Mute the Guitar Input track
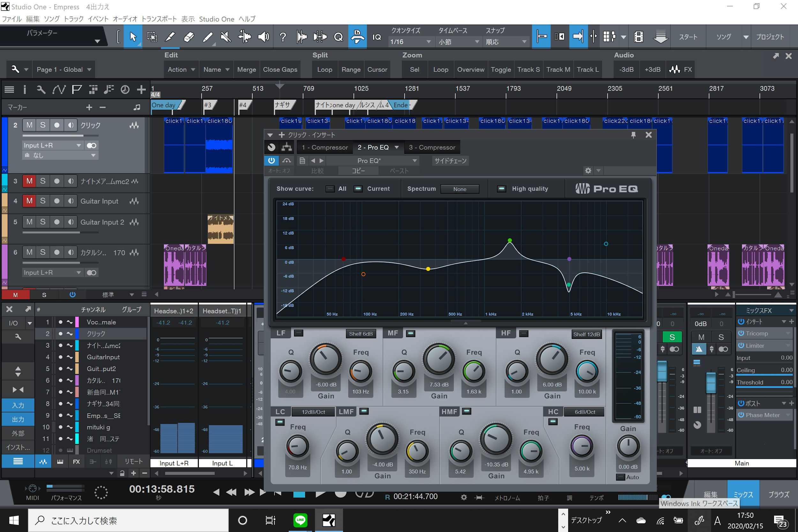798x532 pixels. 29,201
